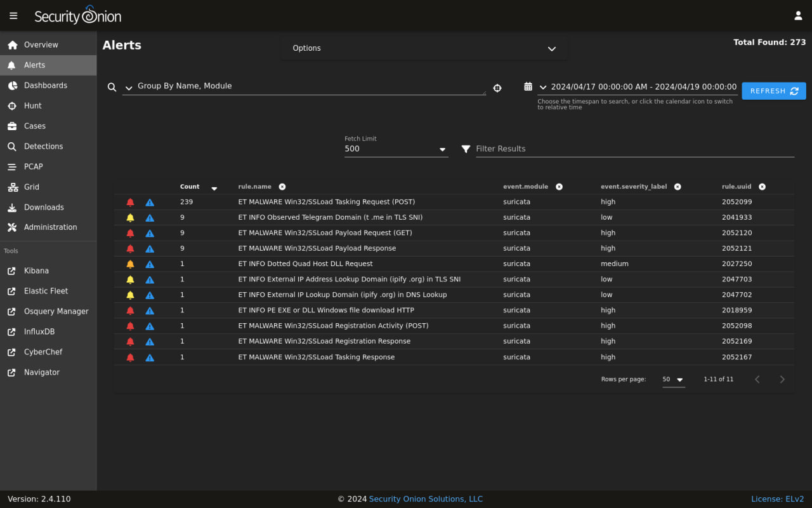This screenshot has height=508, width=812.
Task: Open the Hunt page
Action: pyautogui.click(x=48, y=106)
